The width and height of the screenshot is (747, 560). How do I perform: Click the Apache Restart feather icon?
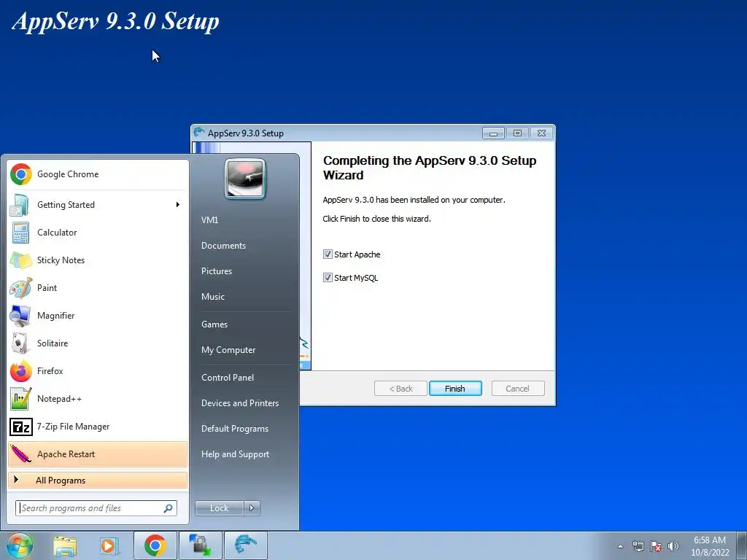(21, 454)
